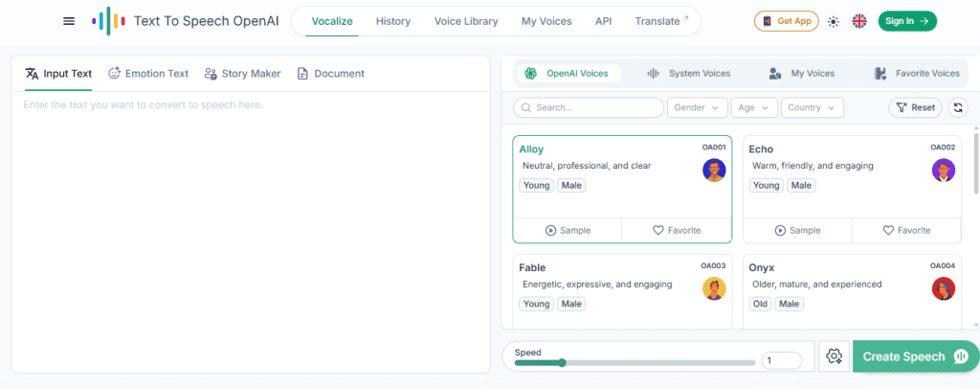Click the Text To Speech OpenAI logo
The width and height of the screenshot is (980, 389).
pos(186,21)
